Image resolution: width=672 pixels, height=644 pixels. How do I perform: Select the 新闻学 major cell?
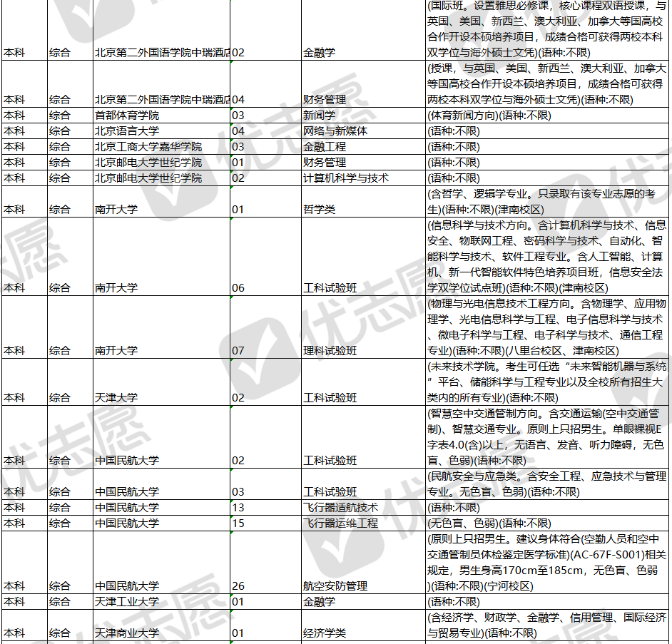click(319, 116)
